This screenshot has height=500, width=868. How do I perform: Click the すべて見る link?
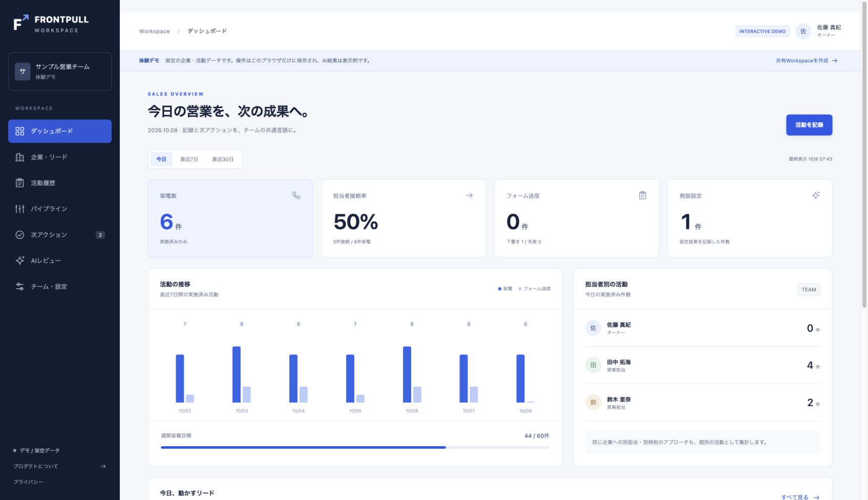click(800, 497)
